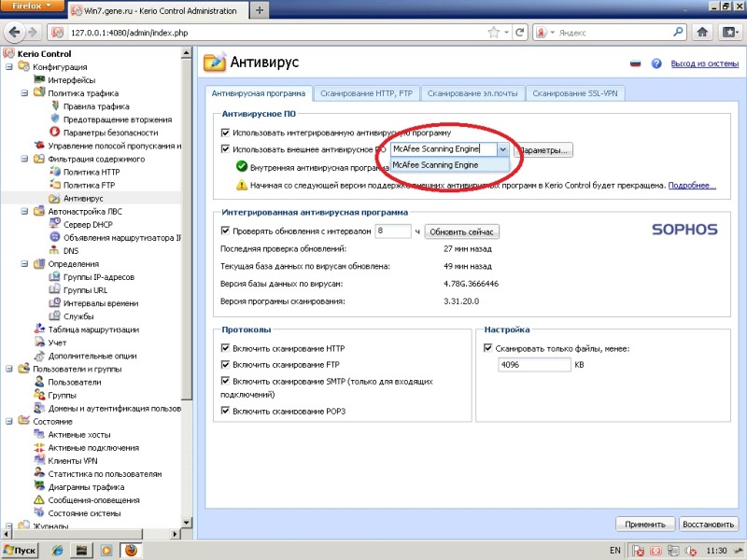Select Правила трафика in the tree
This screenshot has width=747, height=560.
tap(96, 106)
